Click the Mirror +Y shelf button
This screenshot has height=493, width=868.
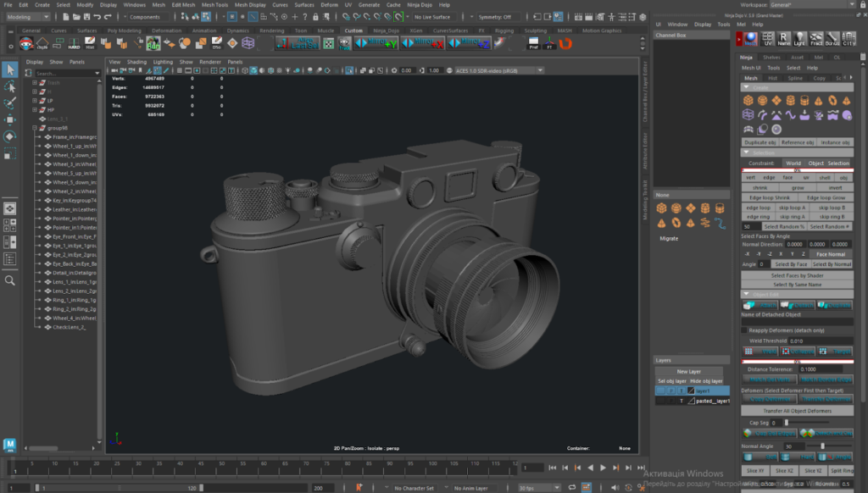[x=376, y=42]
